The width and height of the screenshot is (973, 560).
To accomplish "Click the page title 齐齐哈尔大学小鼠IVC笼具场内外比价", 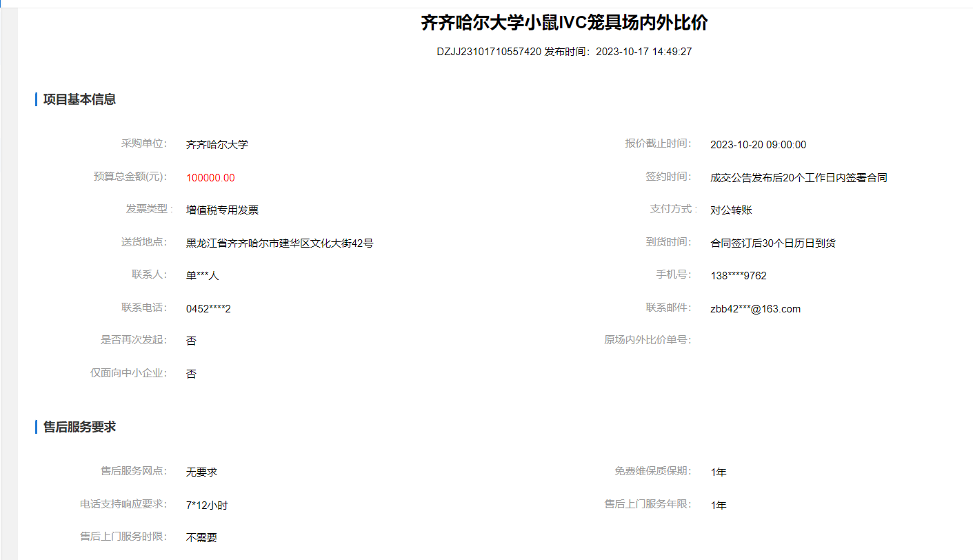I will (564, 23).
